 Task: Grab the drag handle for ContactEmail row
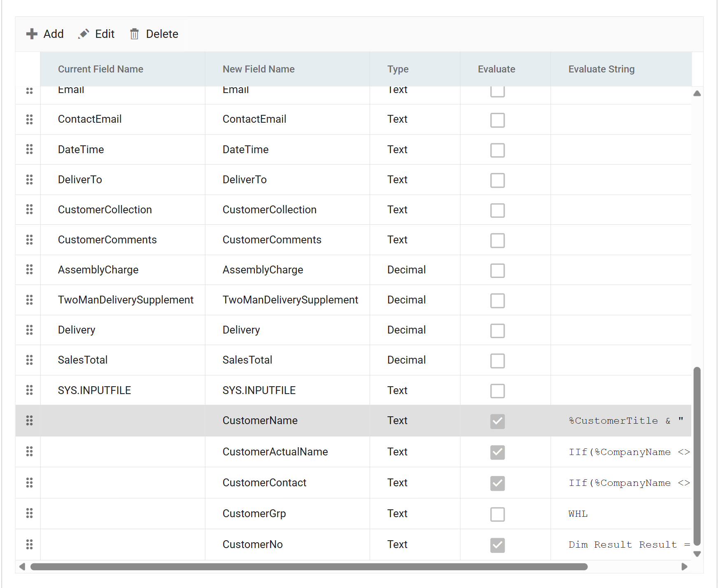pyautogui.click(x=29, y=119)
